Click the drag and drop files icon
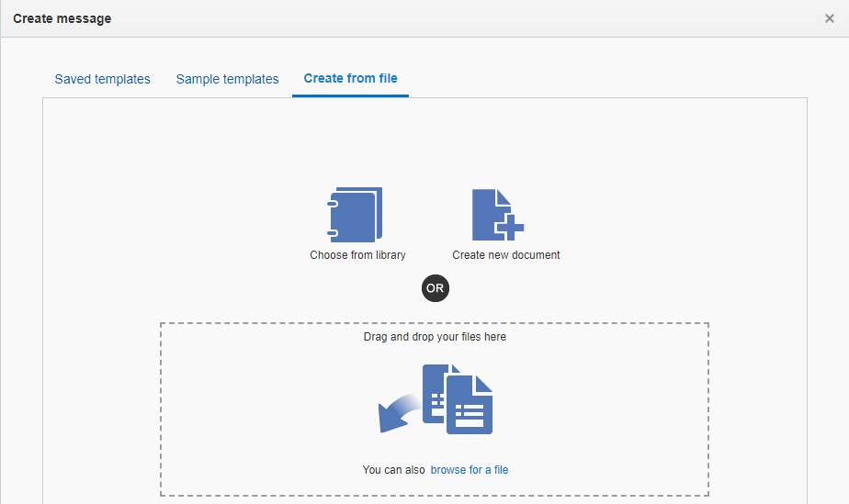This screenshot has height=504, width=849. [x=436, y=399]
